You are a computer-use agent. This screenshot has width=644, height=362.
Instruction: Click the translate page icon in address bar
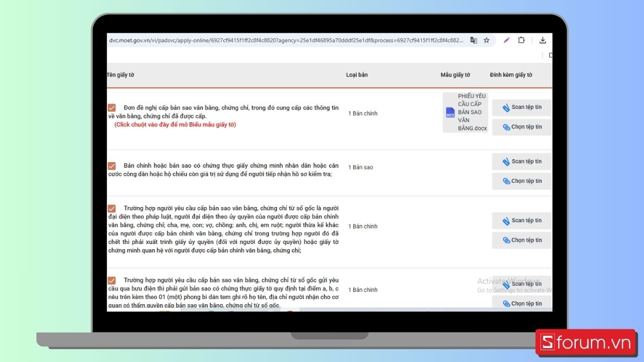(x=473, y=40)
